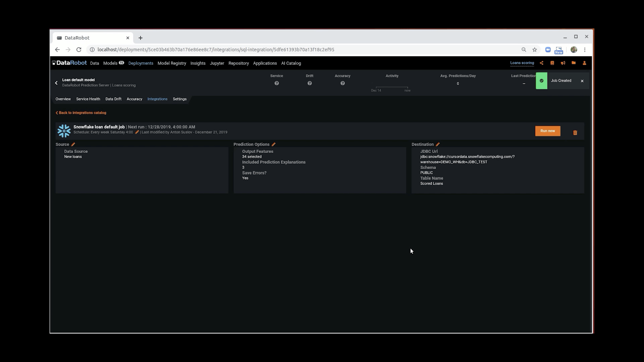Click the Snowflake loan default job title
The height and width of the screenshot is (362, 644).
click(x=99, y=127)
